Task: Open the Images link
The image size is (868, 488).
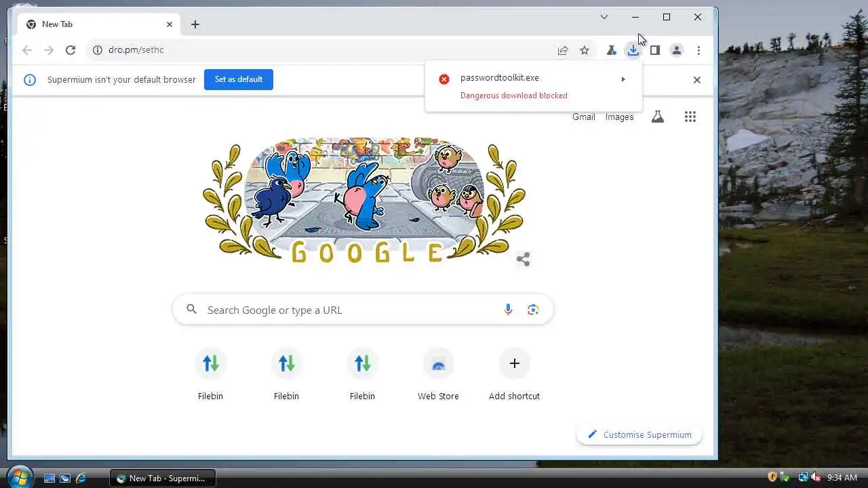Action: 619,117
